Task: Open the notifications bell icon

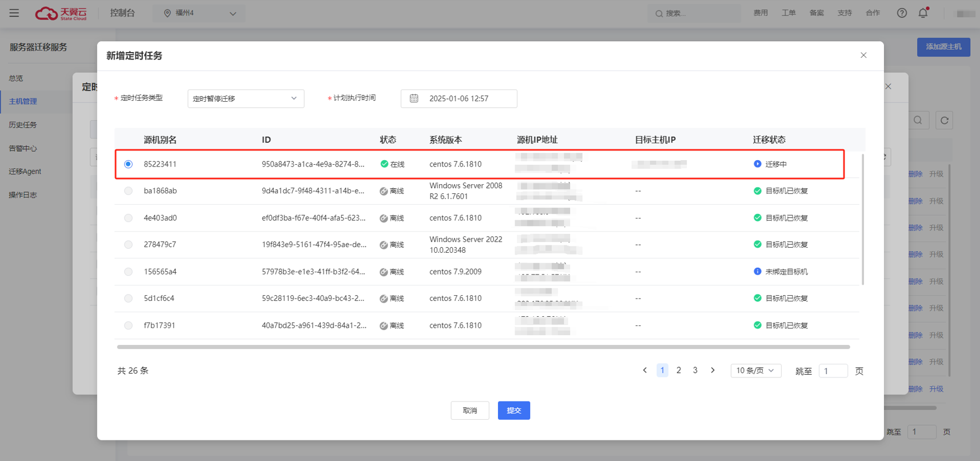Action: pos(923,13)
